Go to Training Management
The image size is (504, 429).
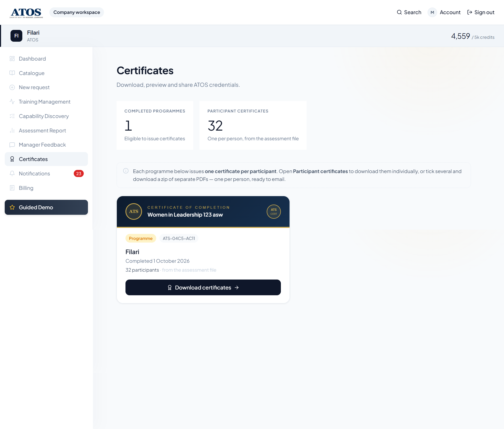[x=46, y=102]
